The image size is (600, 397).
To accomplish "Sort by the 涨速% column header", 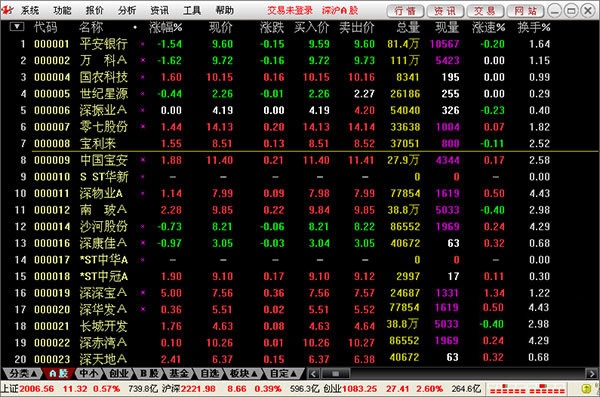I will (489, 27).
